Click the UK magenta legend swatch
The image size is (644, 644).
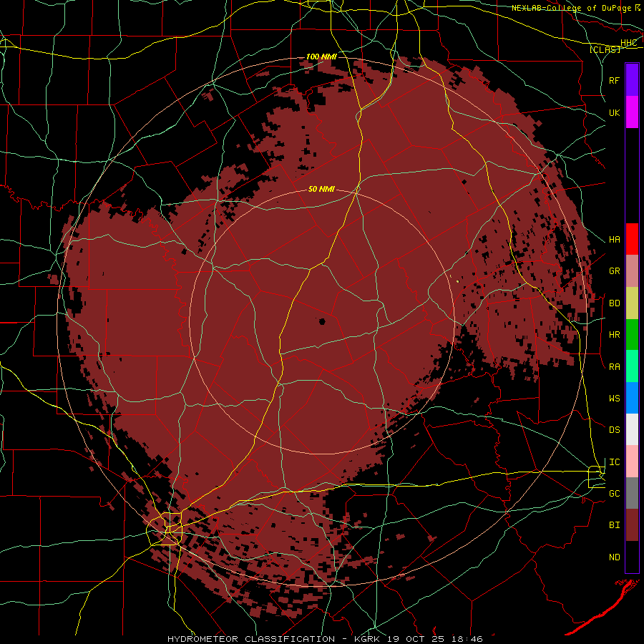[x=632, y=112]
